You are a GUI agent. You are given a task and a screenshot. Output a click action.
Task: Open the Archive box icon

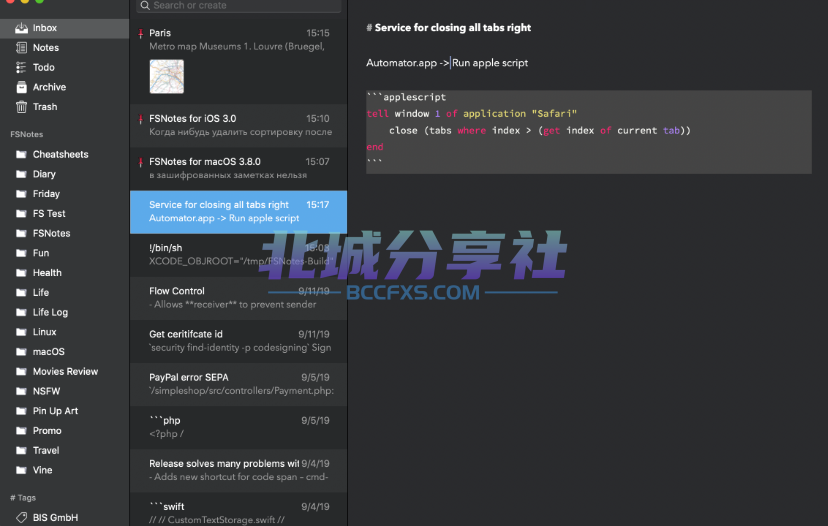pos(21,87)
